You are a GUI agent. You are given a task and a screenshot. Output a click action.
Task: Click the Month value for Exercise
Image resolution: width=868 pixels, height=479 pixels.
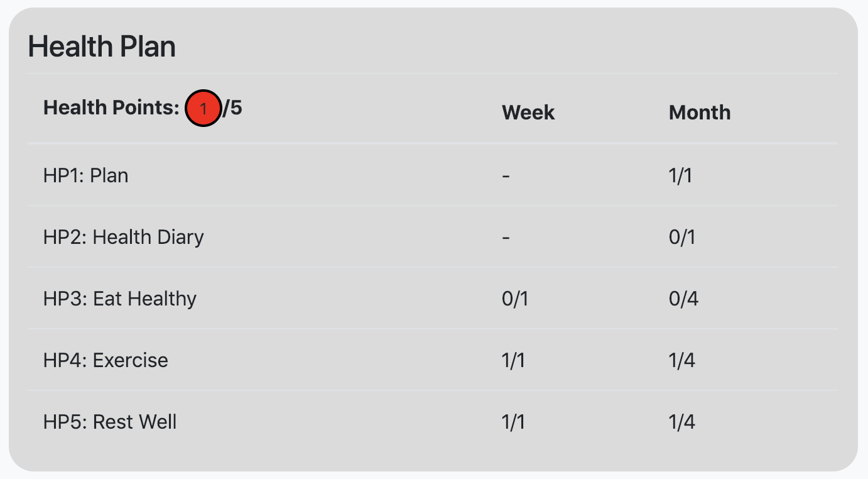click(x=681, y=360)
